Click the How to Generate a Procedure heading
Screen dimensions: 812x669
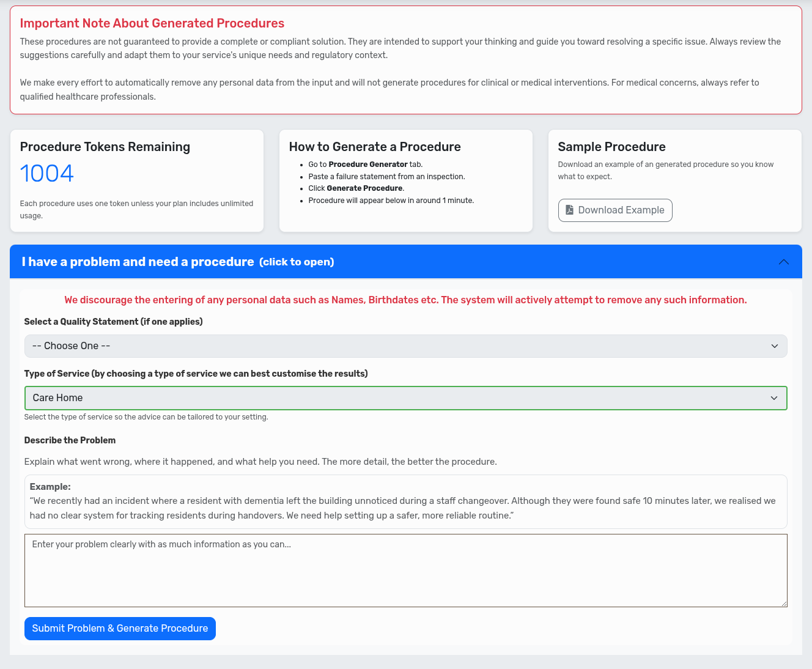click(x=375, y=147)
